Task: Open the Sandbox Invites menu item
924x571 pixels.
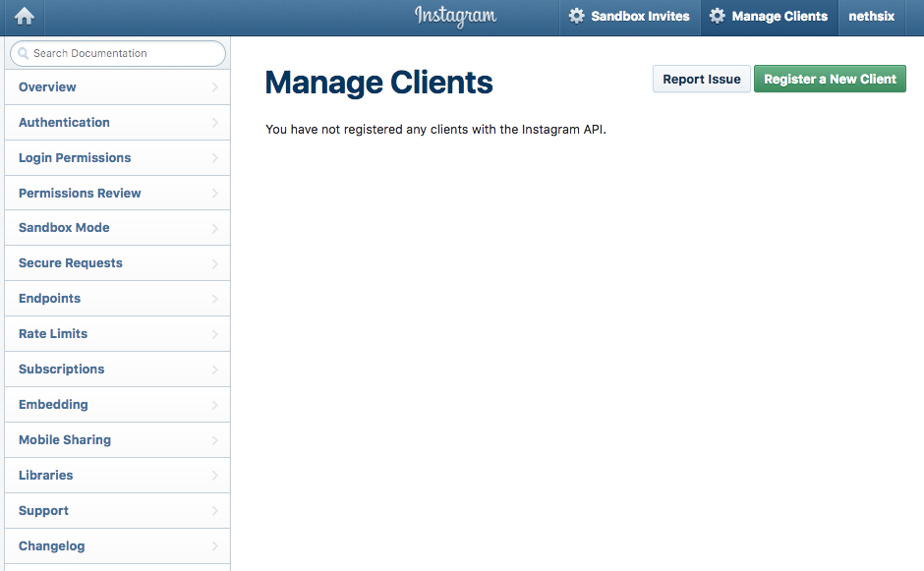Action: (629, 17)
